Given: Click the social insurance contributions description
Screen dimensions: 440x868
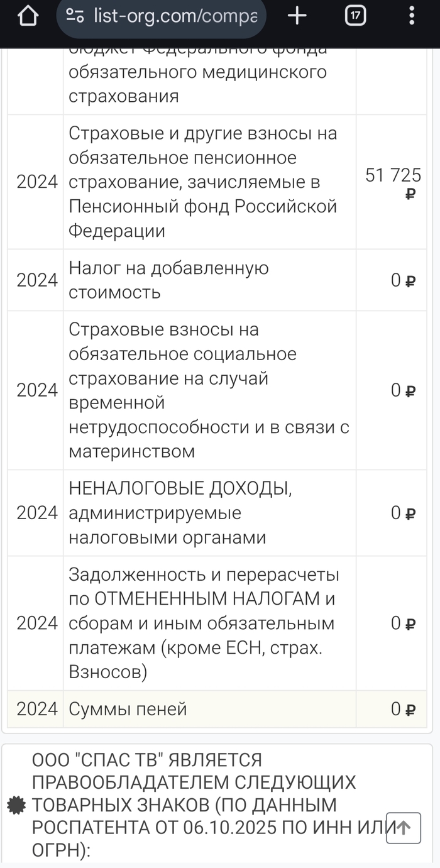Looking at the screenshot, I should pos(209,390).
